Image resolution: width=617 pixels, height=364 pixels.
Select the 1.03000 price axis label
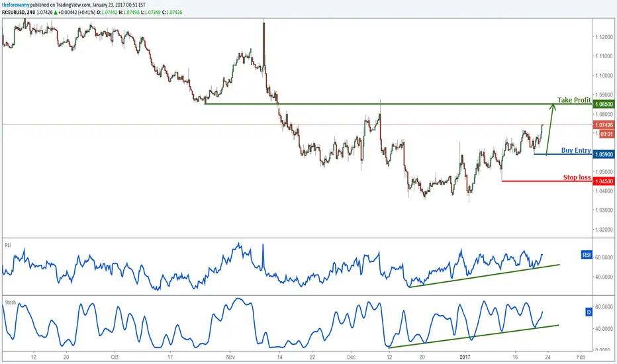[604, 210]
